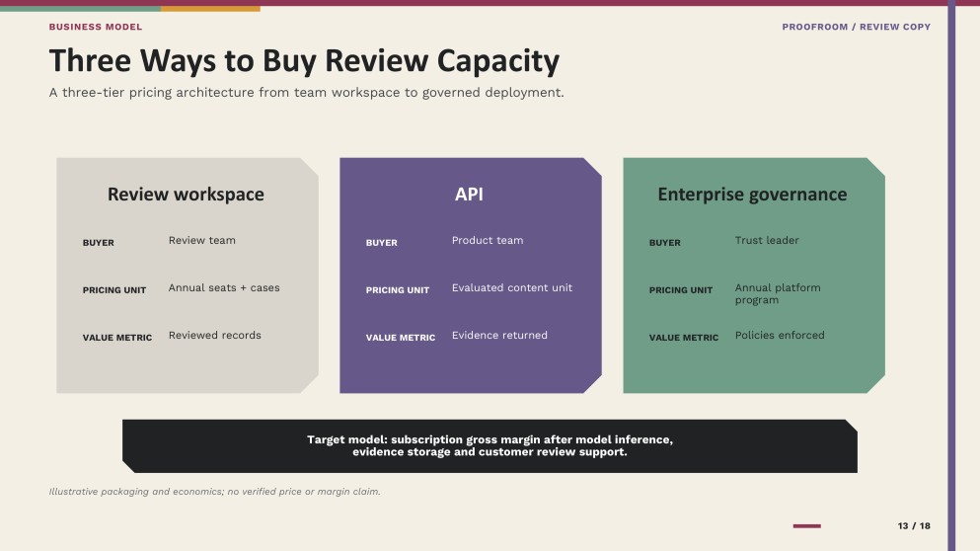Click VALUE METRIC label in the API card

pos(401,338)
